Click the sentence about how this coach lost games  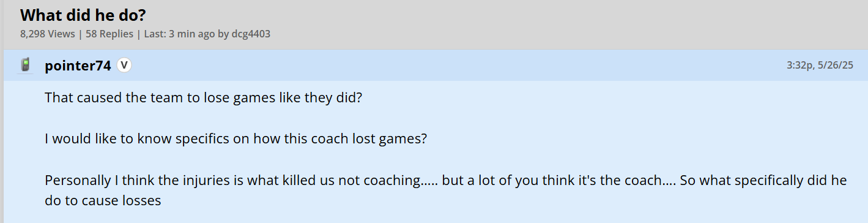(236, 138)
